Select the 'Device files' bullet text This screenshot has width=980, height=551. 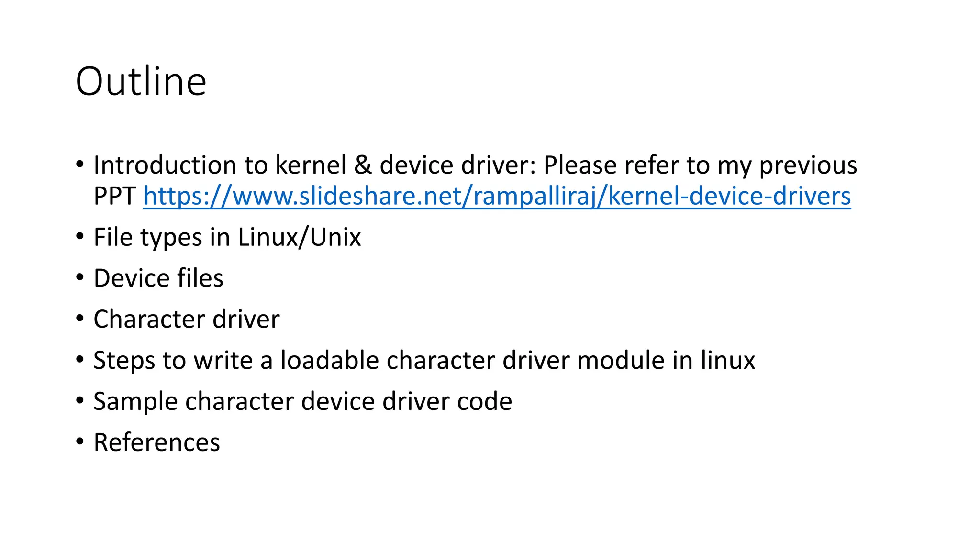[x=158, y=278]
